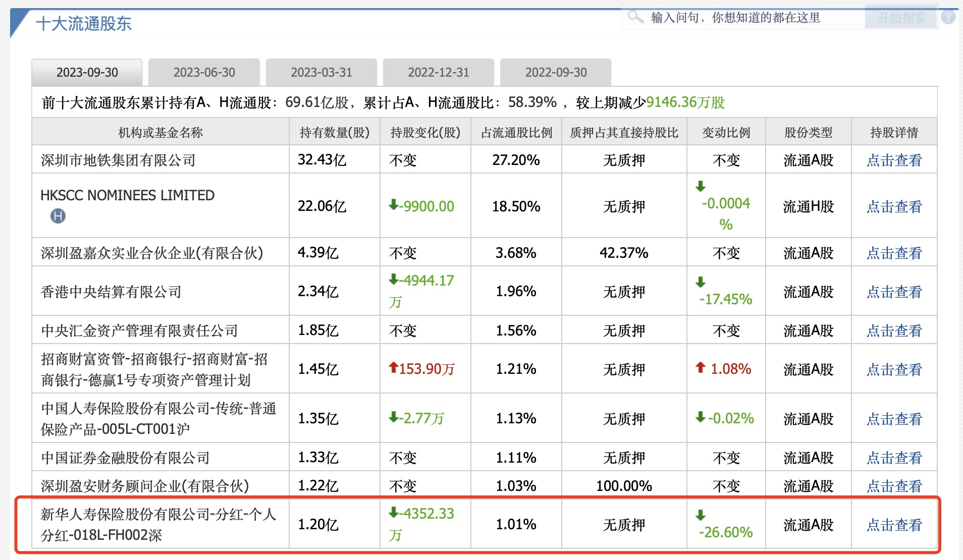Open 点击查看 for HKSCC NOMINEES LIMITED

[894, 206]
